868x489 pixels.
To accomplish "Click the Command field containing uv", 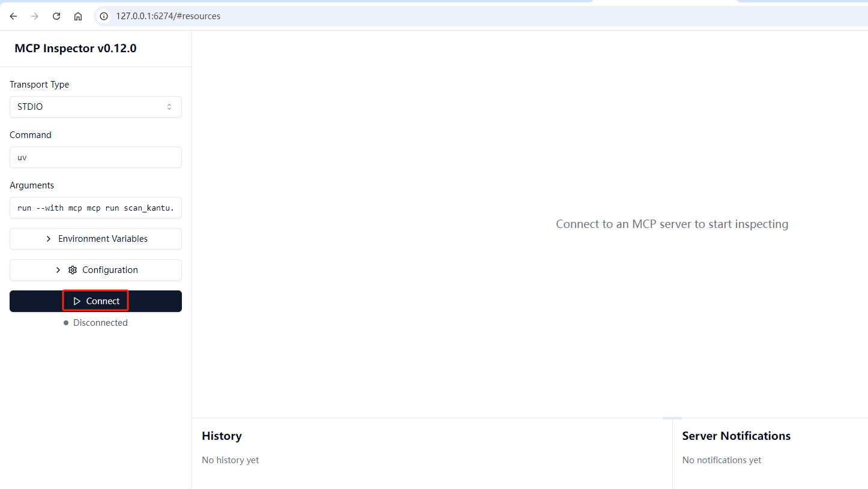I will tap(95, 157).
